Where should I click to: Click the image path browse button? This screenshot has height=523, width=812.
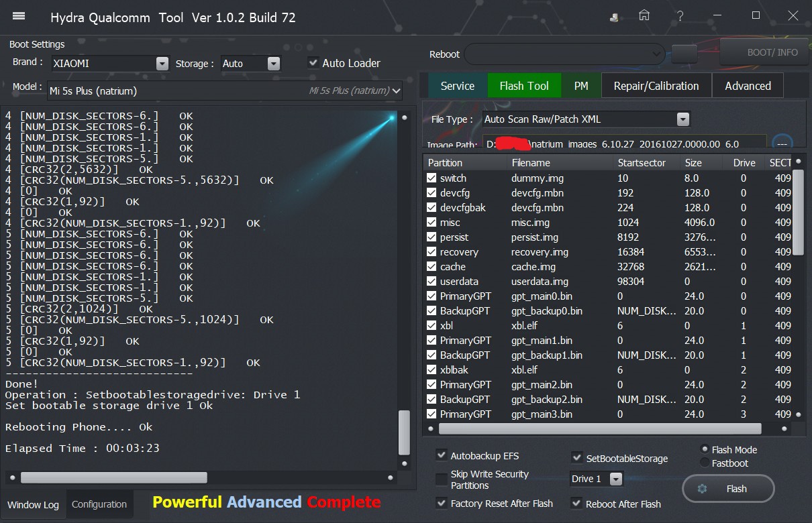782,143
